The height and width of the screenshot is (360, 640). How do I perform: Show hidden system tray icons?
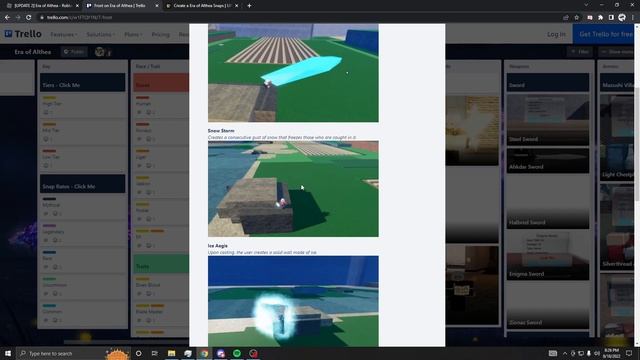click(565, 353)
